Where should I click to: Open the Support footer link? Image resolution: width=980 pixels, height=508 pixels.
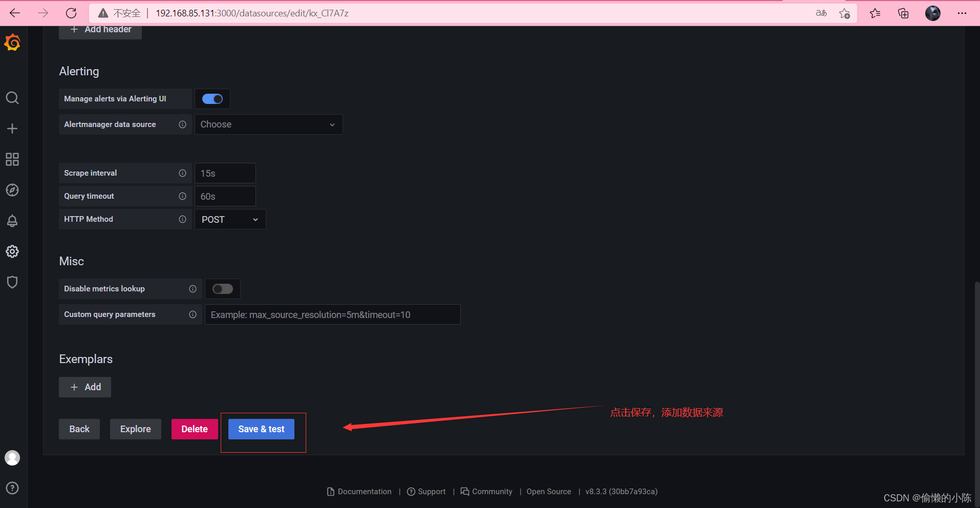point(427,492)
